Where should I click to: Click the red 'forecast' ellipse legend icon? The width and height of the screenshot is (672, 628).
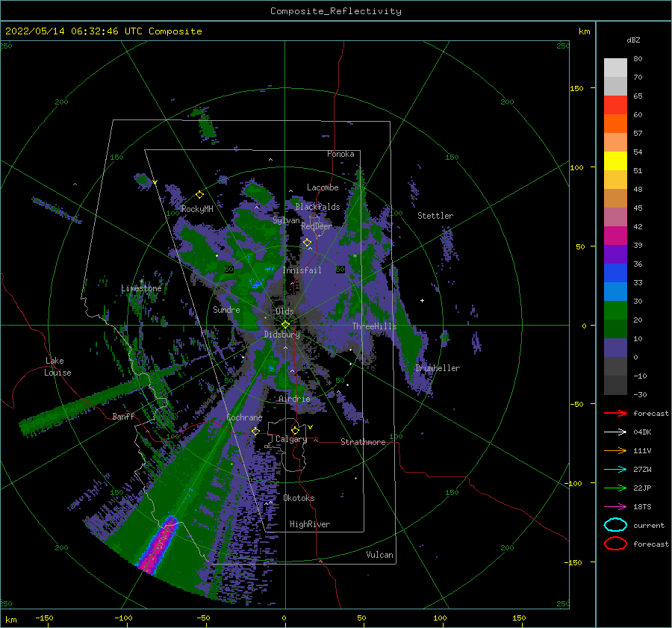point(615,544)
